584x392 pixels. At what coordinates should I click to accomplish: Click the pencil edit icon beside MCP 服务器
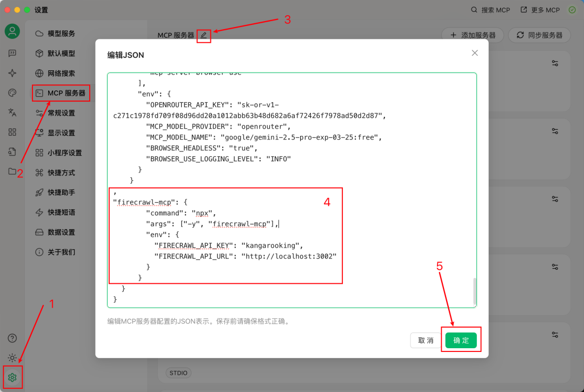click(204, 35)
